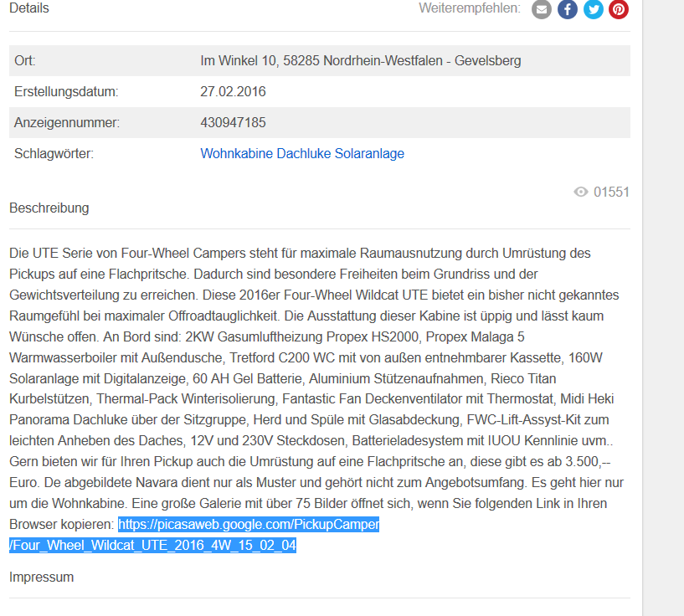The width and height of the screenshot is (684, 616).
Task: Select the Impressum section heading
Action: [x=41, y=577]
